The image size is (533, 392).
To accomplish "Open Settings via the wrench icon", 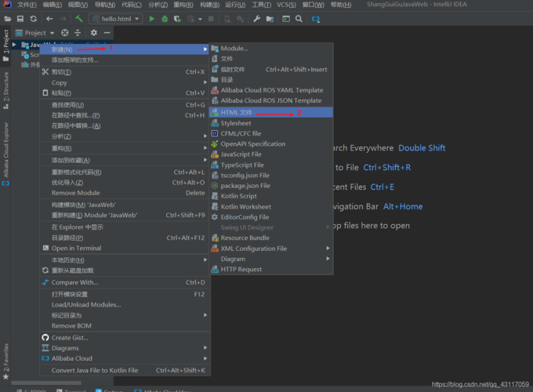I will point(256,19).
